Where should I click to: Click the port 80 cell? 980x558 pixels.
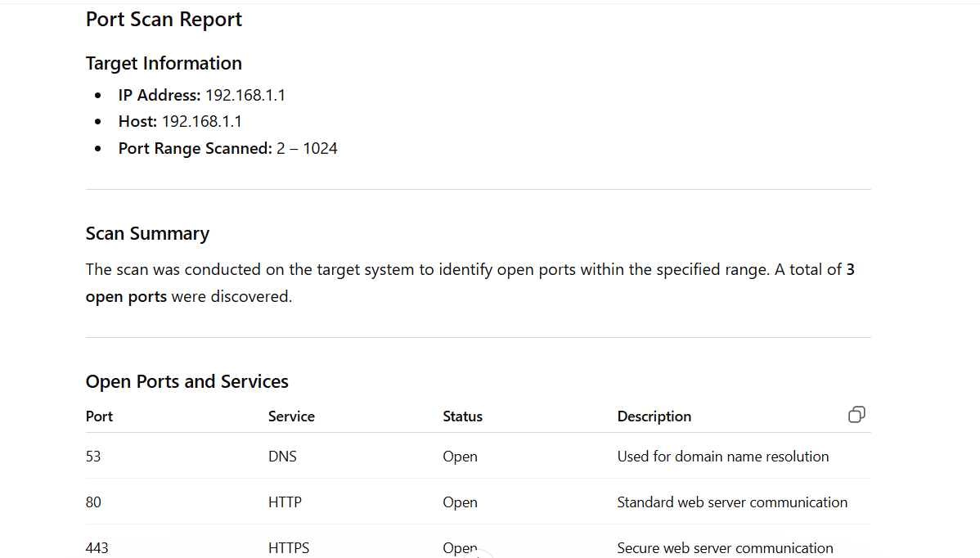93,502
